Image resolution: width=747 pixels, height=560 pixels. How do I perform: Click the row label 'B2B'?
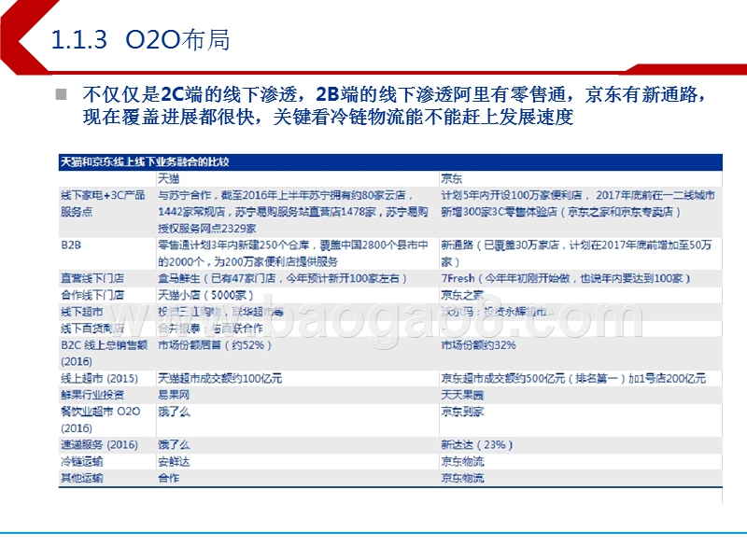[x=71, y=245]
